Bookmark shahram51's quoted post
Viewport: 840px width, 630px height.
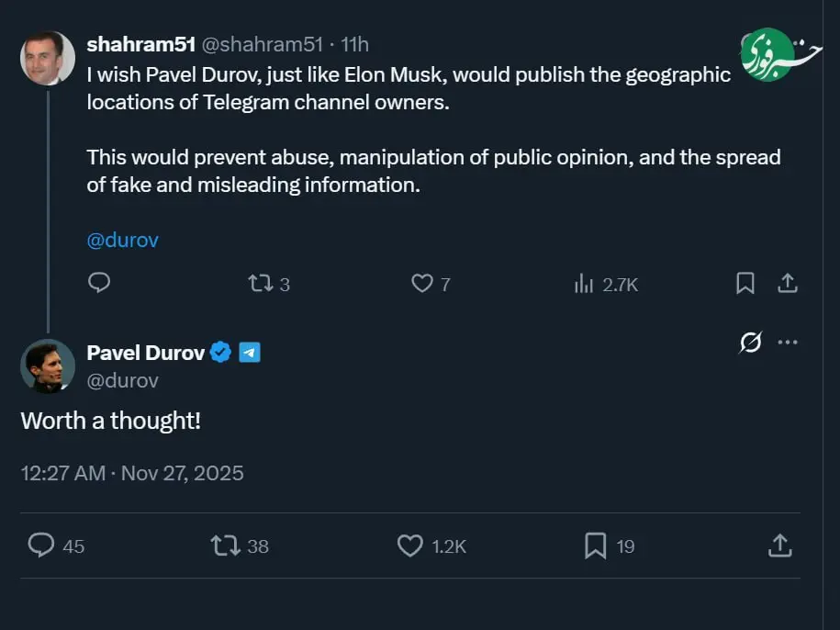coord(745,284)
